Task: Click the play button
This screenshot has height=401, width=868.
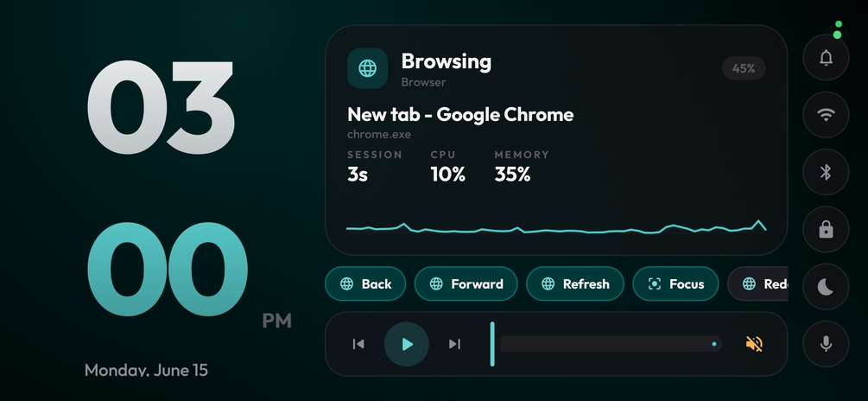Action: click(x=406, y=344)
